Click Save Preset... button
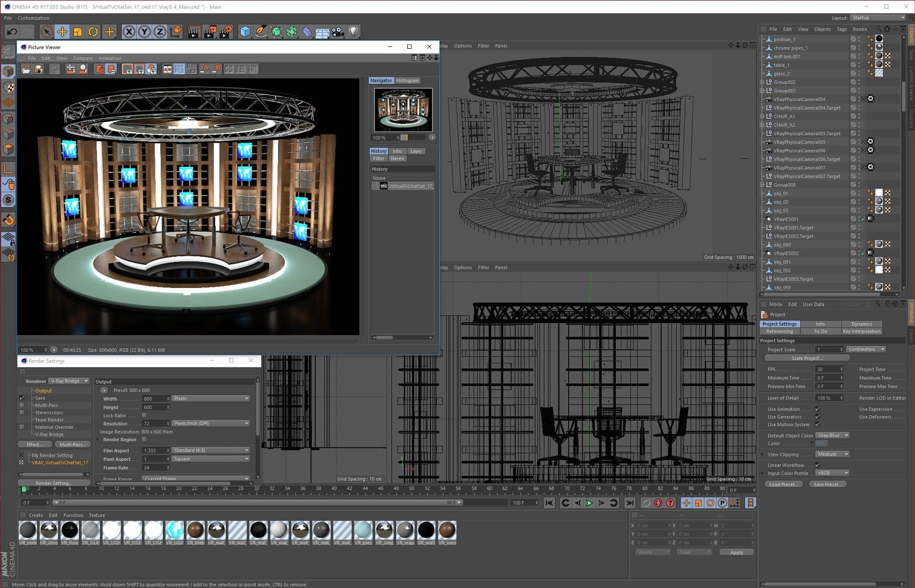Viewport: 915px width, 588px height. point(828,484)
